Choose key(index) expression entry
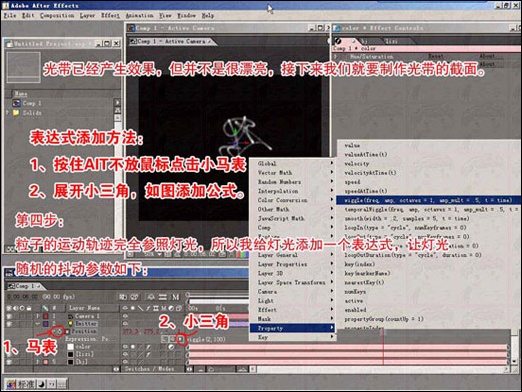 [x=360, y=264]
